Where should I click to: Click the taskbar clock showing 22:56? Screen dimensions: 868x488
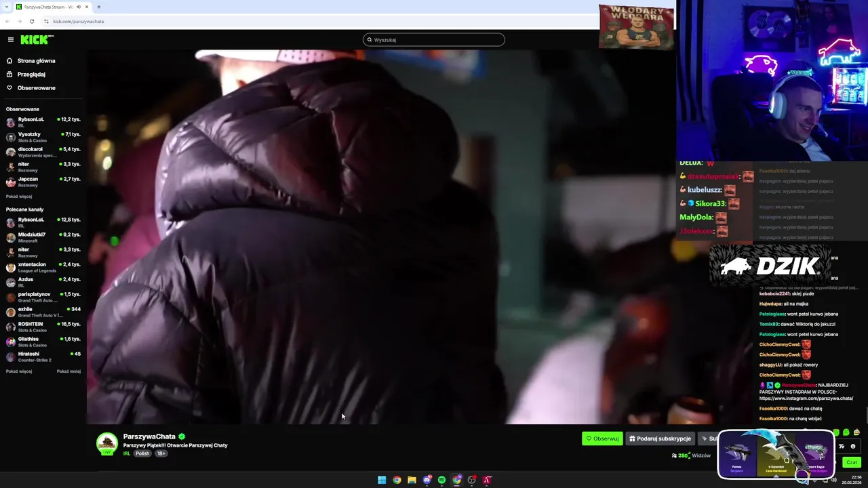tap(851, 480)
